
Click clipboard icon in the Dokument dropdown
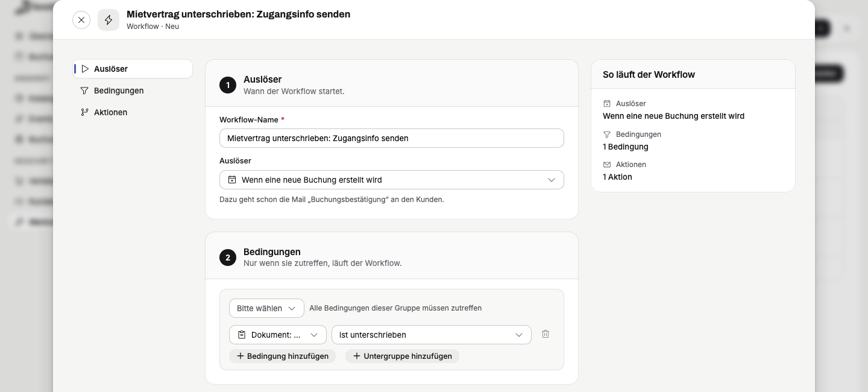click(x=242, y=335)
